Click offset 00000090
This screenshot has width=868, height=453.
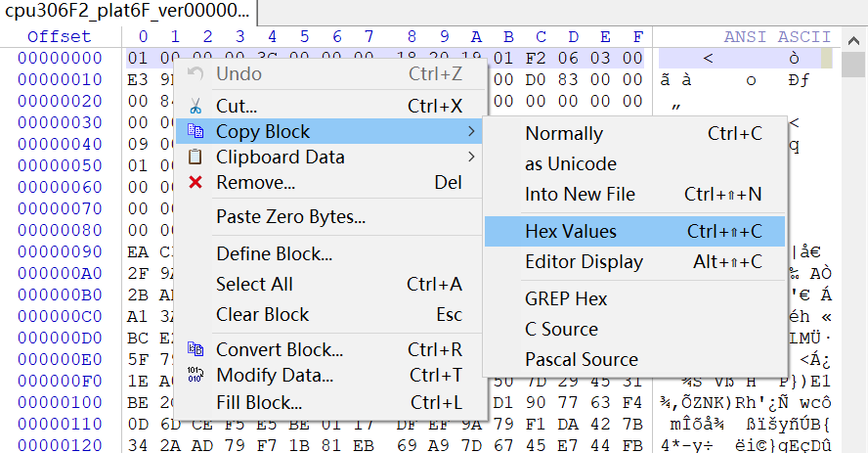pos(60,252)
